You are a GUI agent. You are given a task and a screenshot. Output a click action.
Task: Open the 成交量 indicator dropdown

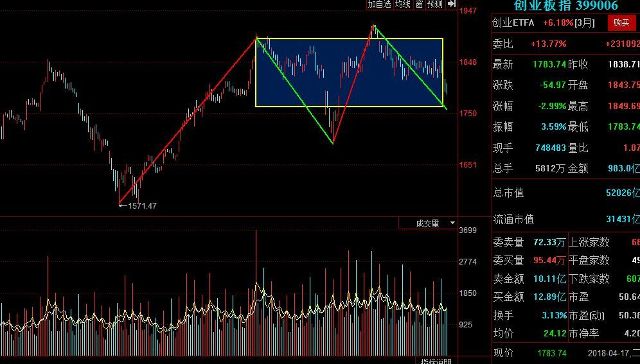tap(428, 223)
